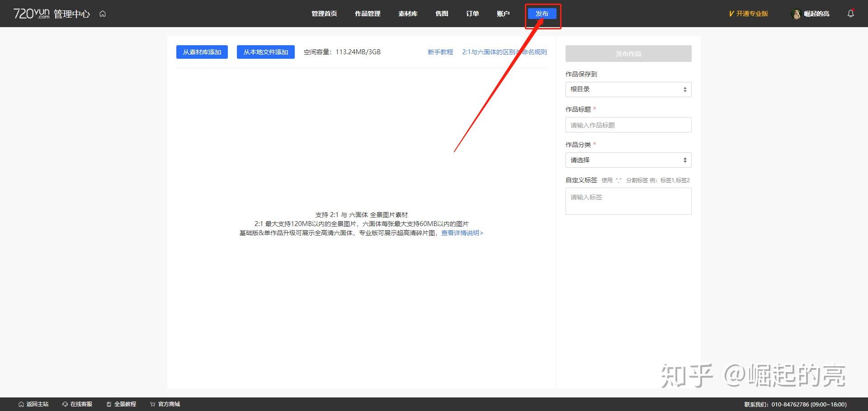Open 2:1与六面体的区别与命名规则 link
Screen dimensions: 868x411
505,52
